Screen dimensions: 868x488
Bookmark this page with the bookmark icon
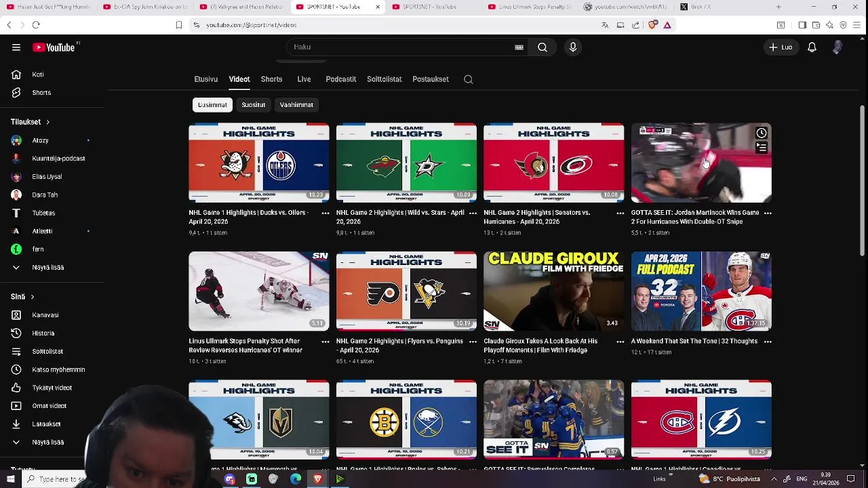click(x=179, y=25)
